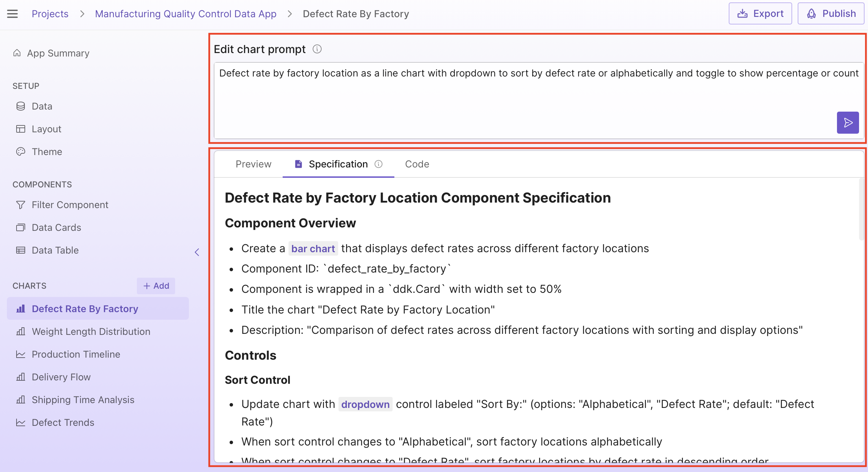The image size is (868, 472).
Task: Open the Theme palette icon item
Action: coord(21,152)
